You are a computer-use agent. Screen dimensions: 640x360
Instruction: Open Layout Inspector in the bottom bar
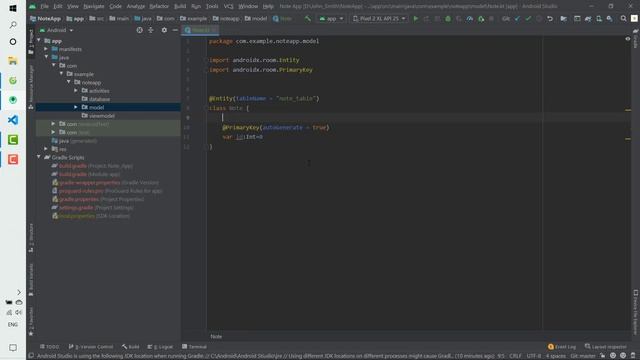point(605,347)
